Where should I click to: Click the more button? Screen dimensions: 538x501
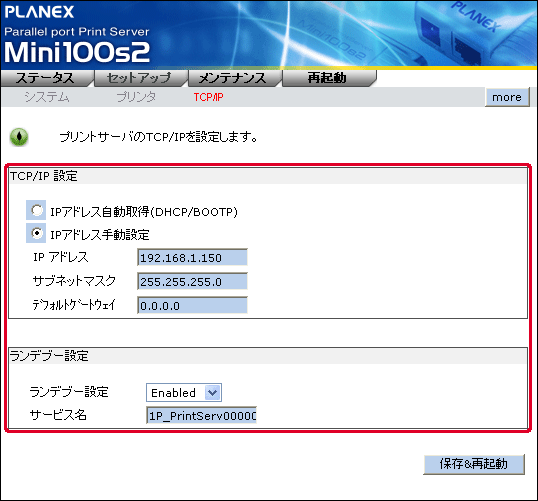pyautogui.click(x=507, y=97)
